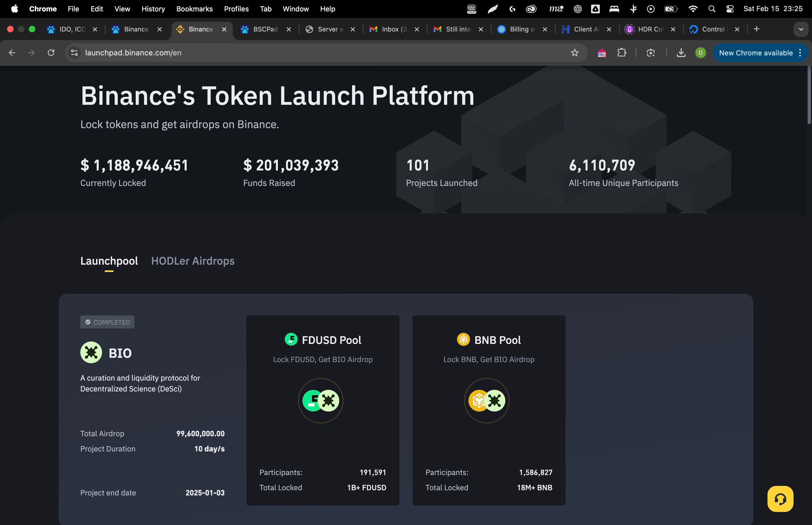
Task: Open the Profiles menu
Action: tap(236, 9)
